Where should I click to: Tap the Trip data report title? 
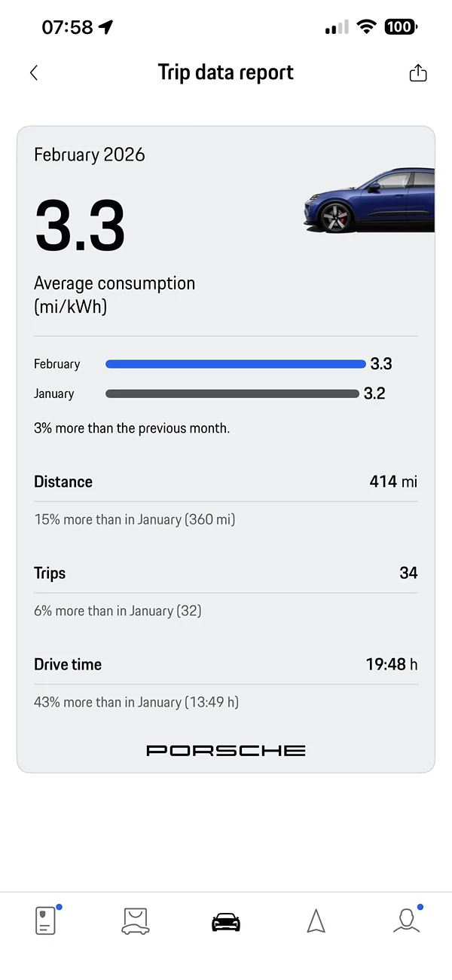[x=225, y=72]
